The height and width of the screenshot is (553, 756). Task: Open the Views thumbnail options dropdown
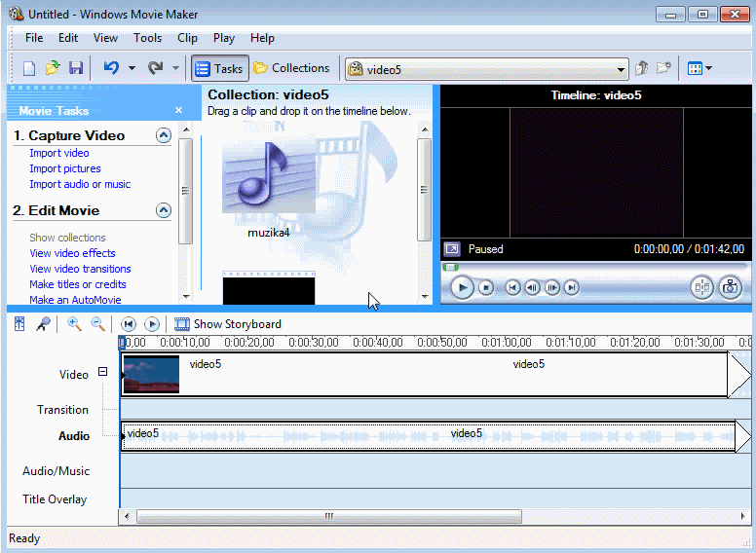click(x=700, y=68)
